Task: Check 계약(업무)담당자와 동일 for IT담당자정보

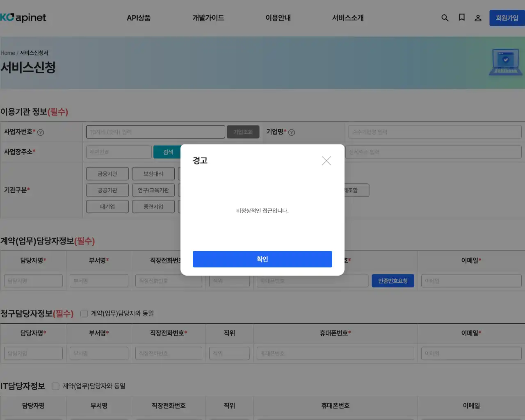Action: click(55, 386)
